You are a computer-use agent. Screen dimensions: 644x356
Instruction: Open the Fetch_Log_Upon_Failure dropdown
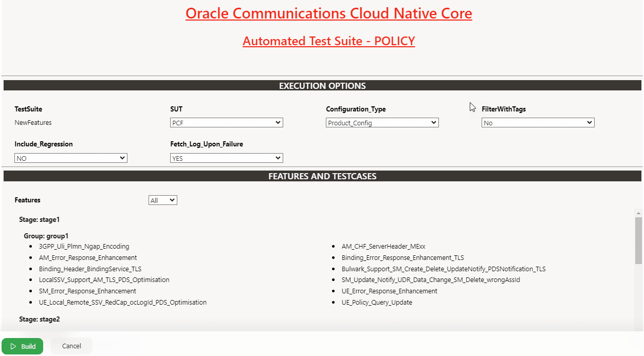pos(227,158)
